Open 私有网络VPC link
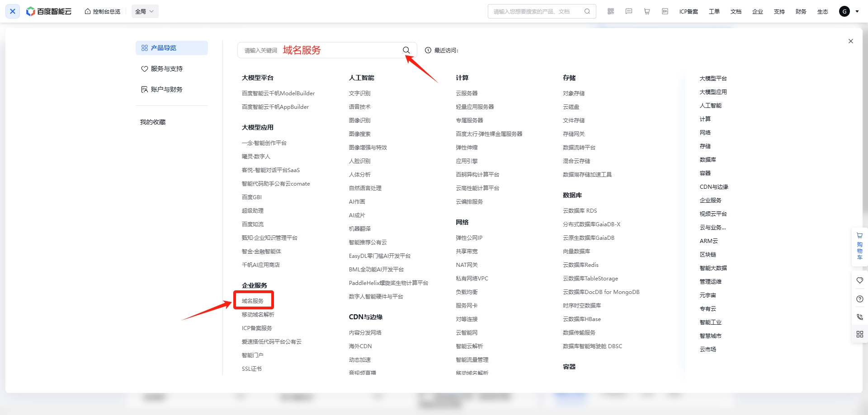Screen dimensions: 868x415 (x=472, y=278)
